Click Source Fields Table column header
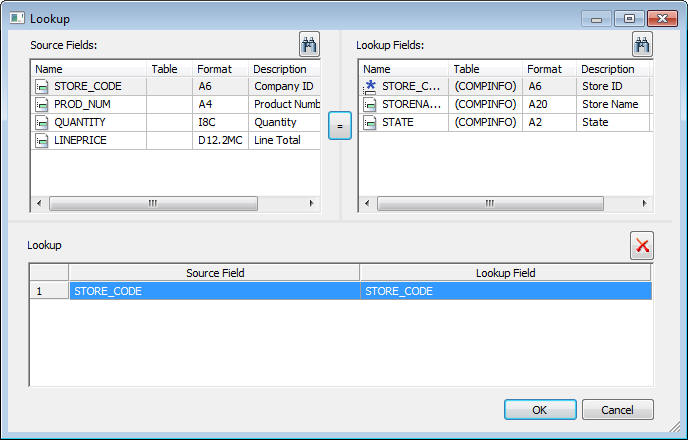The image size is (688, 440). (x=169, y=69)
